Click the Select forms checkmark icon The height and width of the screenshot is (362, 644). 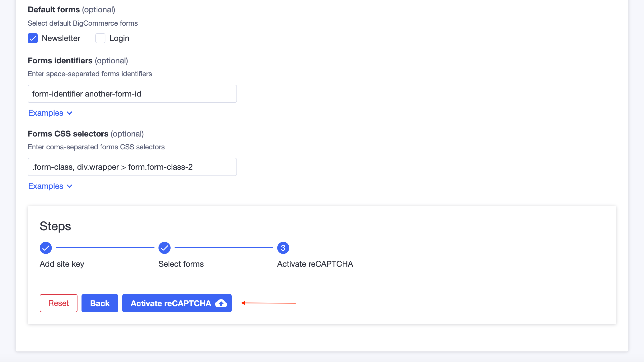[x=165, y=248]
